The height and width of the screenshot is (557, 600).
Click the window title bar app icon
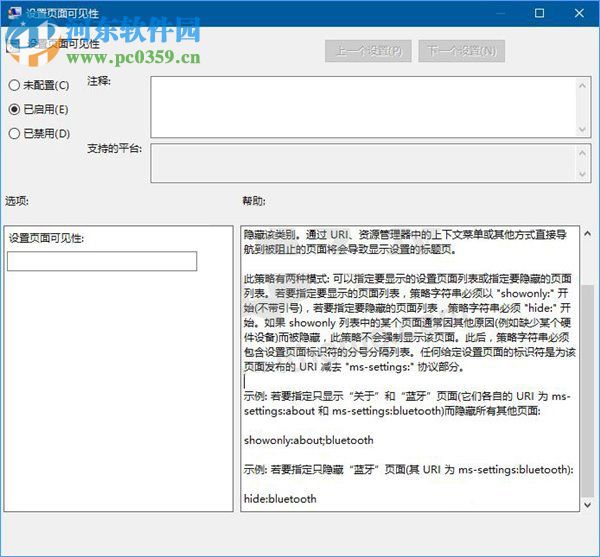click(x=14, y=13)
